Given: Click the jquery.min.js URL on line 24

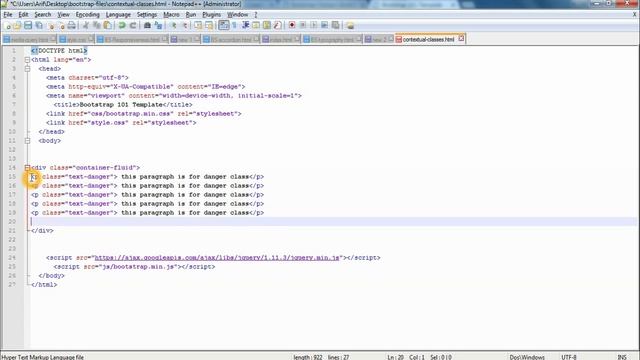Looking at the screenshot, I should (x=217, y=258).
